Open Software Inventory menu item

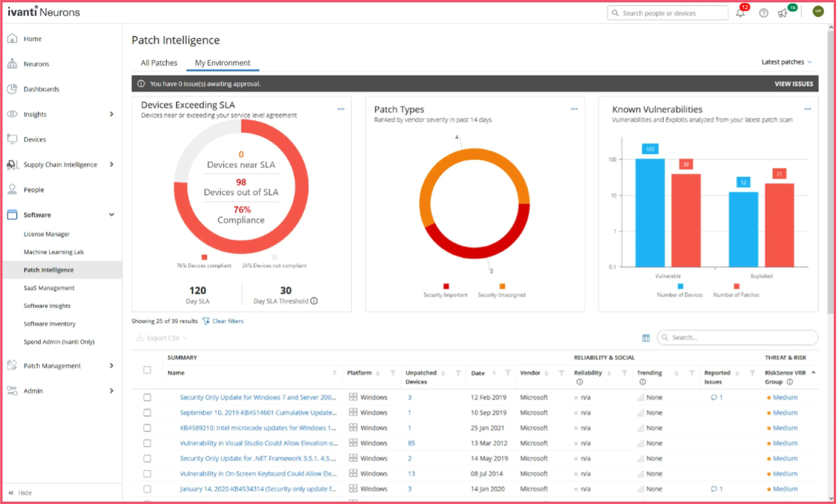point(50,324)
